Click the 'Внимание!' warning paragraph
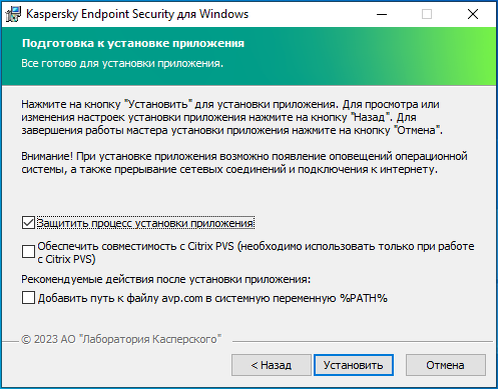Viewport: 498px width, 389px height. [x=244, y=163]
